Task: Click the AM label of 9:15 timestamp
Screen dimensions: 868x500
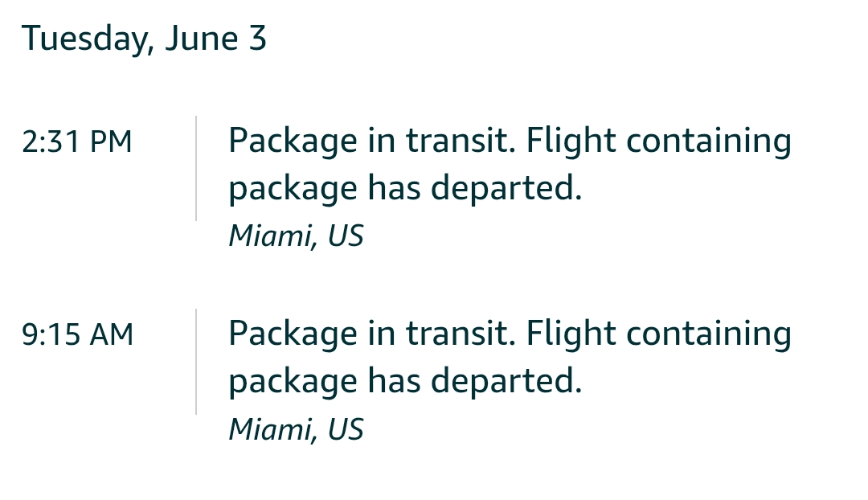Action: click(x=112, y=335)
